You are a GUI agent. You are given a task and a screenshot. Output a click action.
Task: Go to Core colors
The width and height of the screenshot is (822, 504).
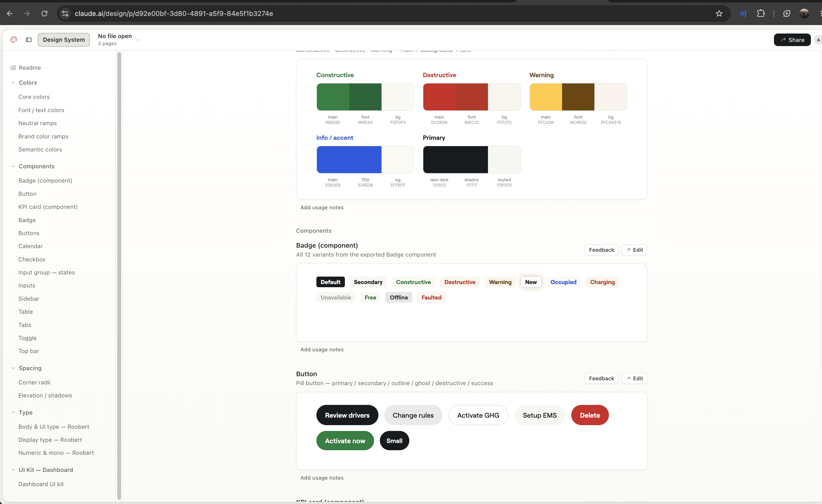(34, 97)
